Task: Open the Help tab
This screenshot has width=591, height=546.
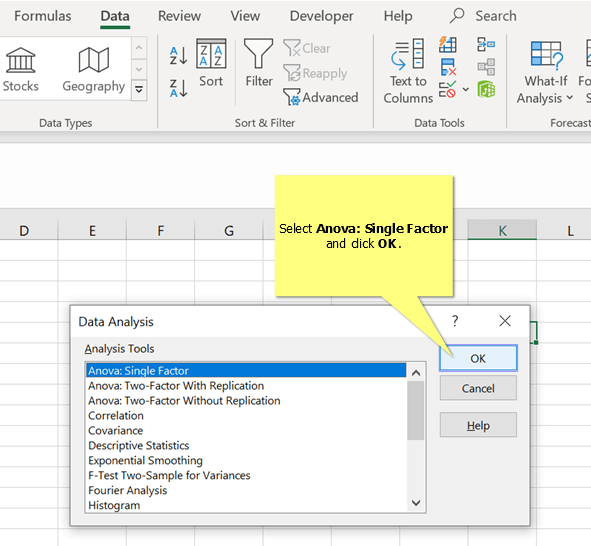Action: [398, 16]
